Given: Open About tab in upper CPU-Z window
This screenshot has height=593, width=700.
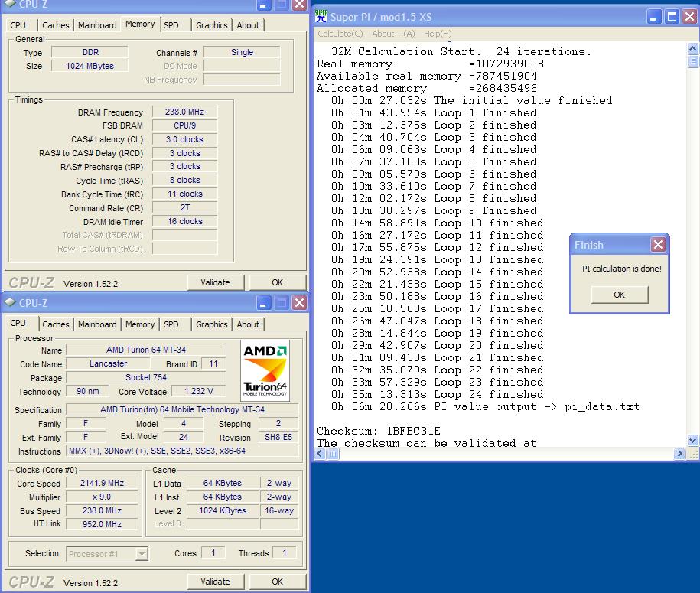Looking at the screenshot, I should [x=248, y=25].
